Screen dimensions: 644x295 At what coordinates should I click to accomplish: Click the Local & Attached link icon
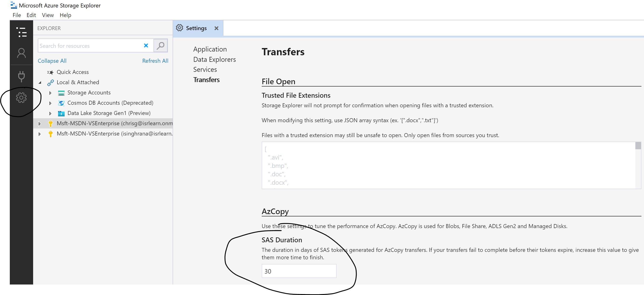[51, 83]
